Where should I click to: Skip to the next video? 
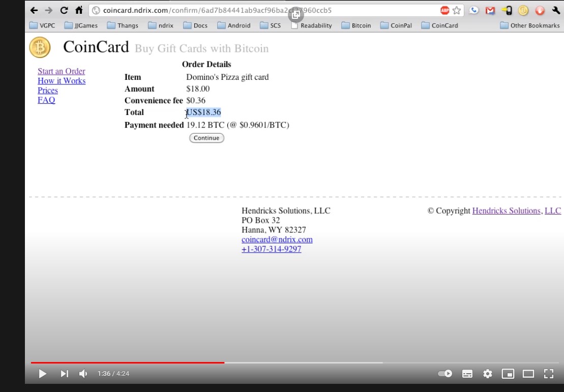[x=64, y=374]
